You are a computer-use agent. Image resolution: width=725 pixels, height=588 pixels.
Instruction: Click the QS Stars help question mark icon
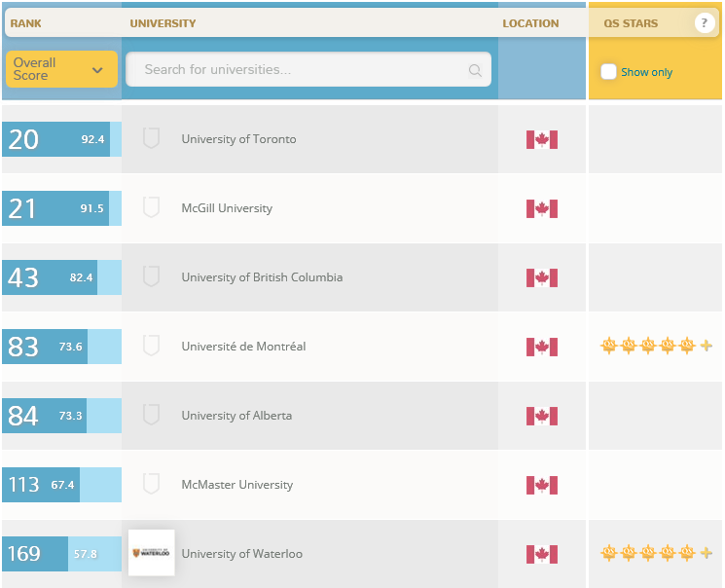pyautogui.click(x=705, y=22)
